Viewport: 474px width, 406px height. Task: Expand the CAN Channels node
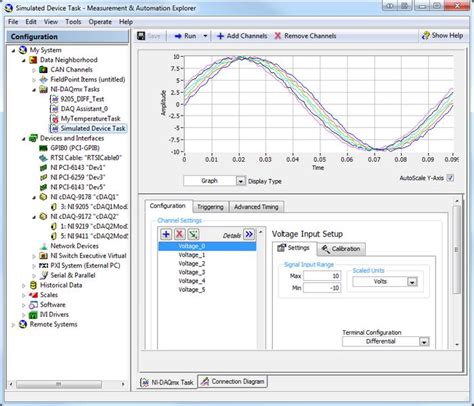click(x=34, y=70)
